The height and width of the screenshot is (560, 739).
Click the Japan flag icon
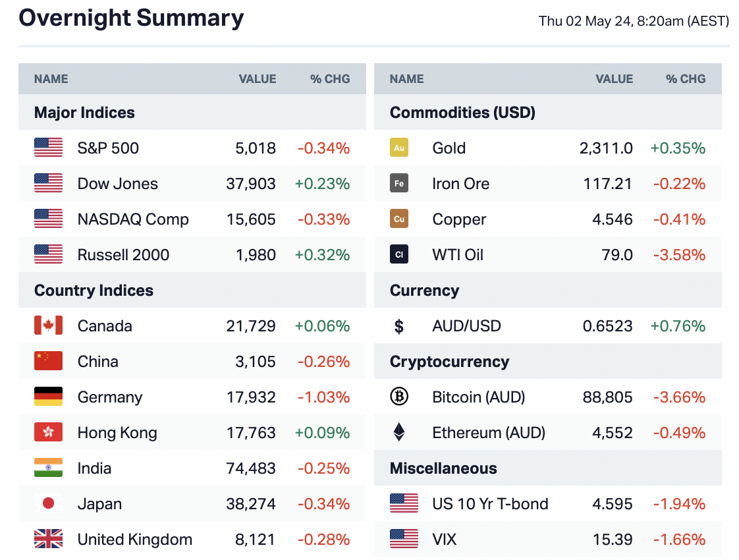(49, 504)
